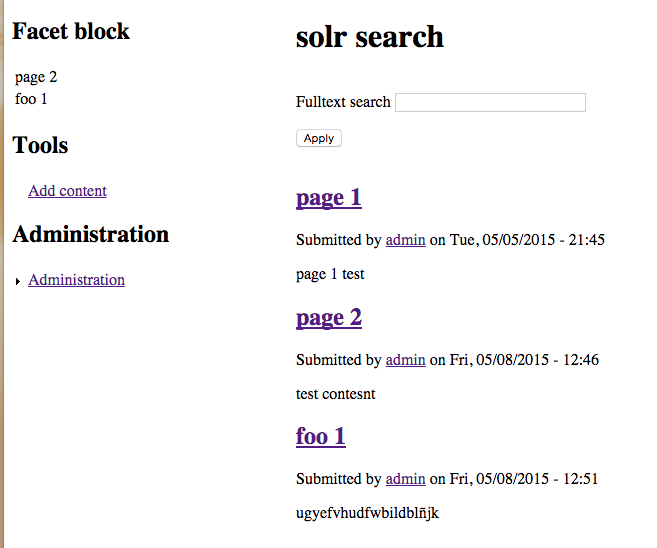Select the "page 2" facet item
The width and height of the screenshot is (657, 548).
(x=36, y=77)
